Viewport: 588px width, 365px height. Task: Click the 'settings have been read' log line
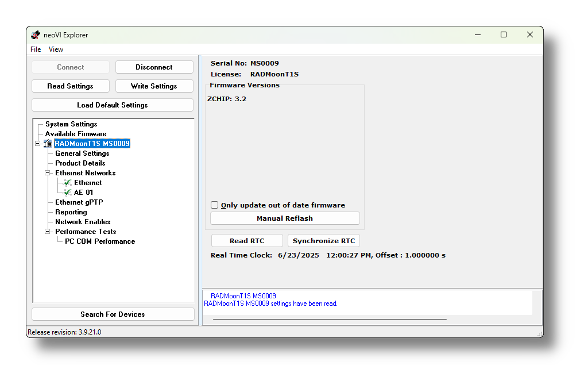(x=271, y=303)
